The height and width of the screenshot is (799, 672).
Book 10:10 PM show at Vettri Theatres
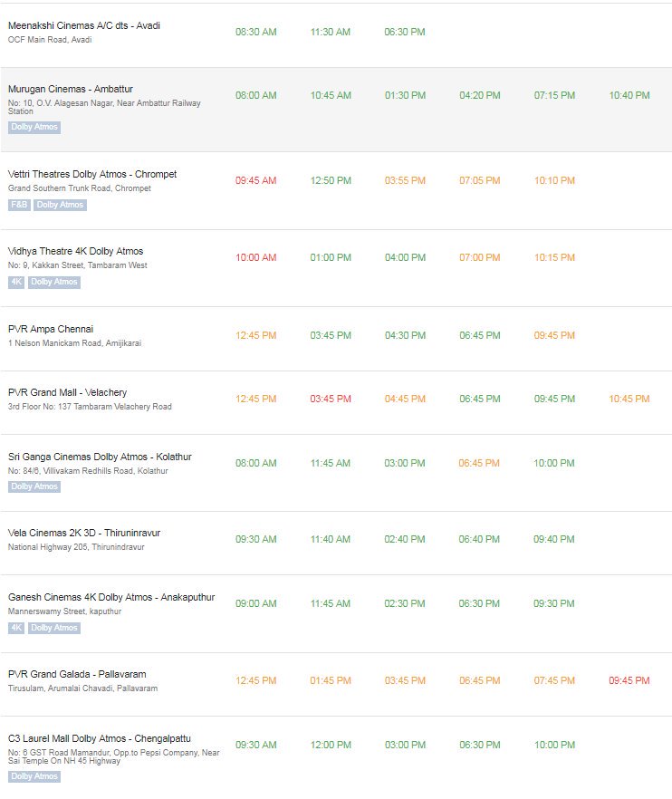(x=554, y=180)
